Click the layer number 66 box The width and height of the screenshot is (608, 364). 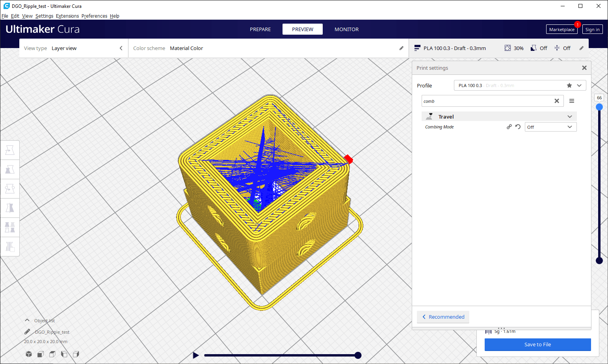point(599,98)
